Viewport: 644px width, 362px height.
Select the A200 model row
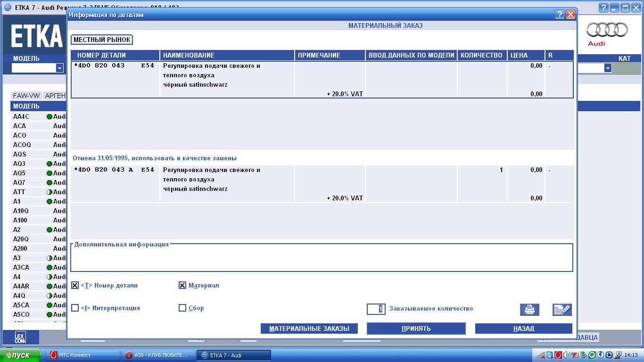[39, 248]
